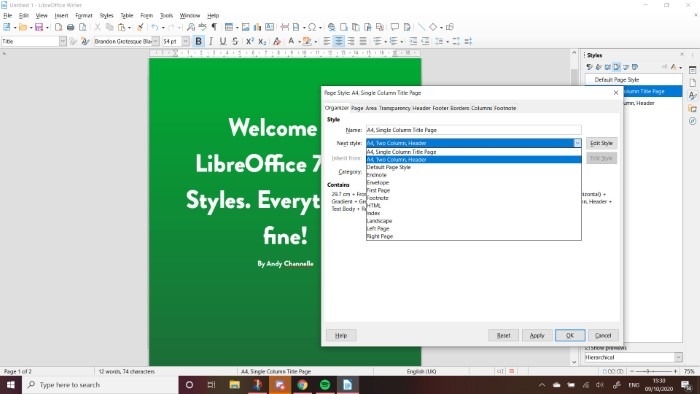Viewport: 700px width, 394px height.
Task: Select Landscape in Next style list
Action: (x=474, y=221)
